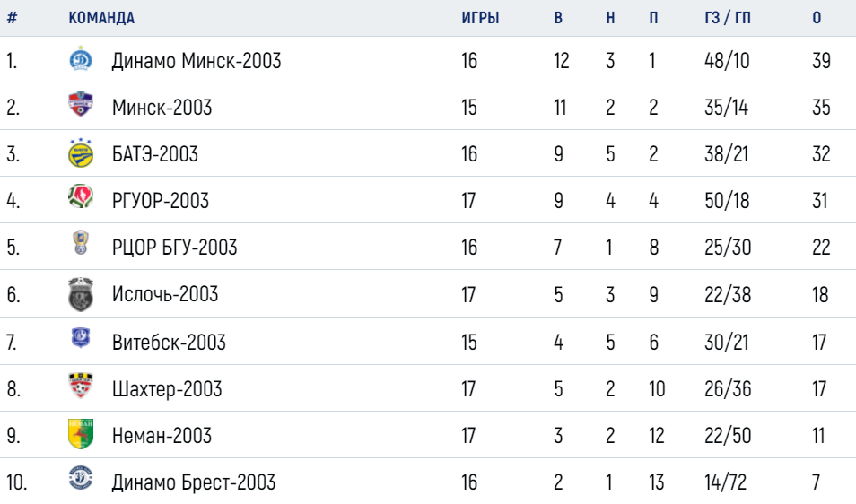Select the yellow БАТЭ-2003 emblem
The width and height of the screenshot is (856, 504).
(x=81, y=152)
